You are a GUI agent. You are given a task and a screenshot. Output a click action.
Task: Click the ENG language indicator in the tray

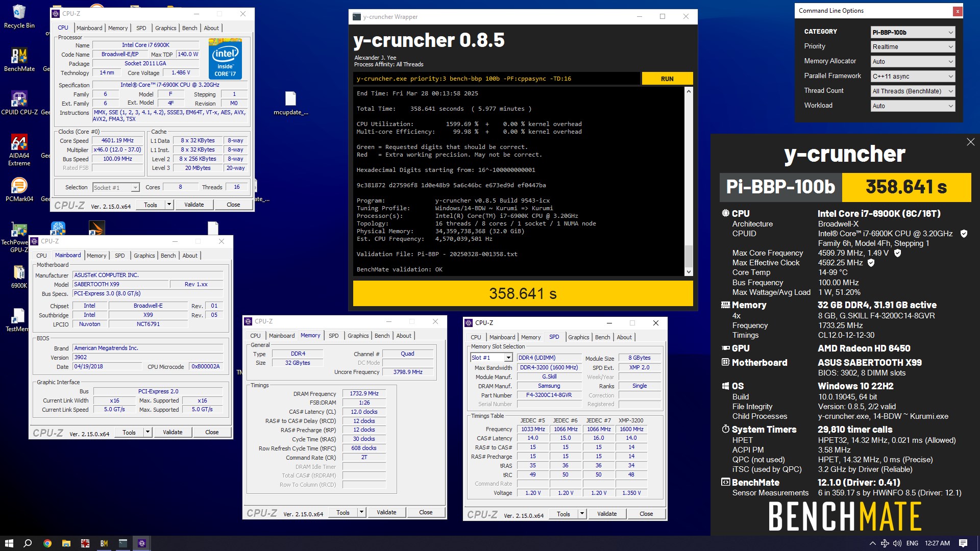[x=912, y=543]
